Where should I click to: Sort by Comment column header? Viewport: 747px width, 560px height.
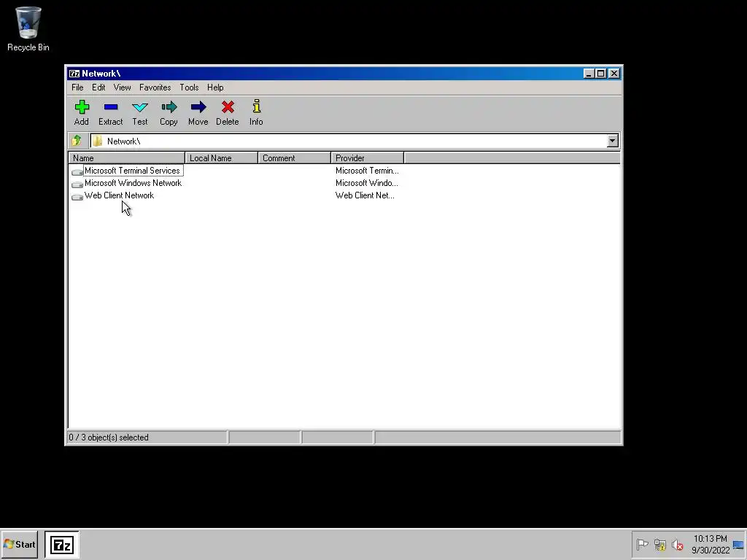[295, 158]
